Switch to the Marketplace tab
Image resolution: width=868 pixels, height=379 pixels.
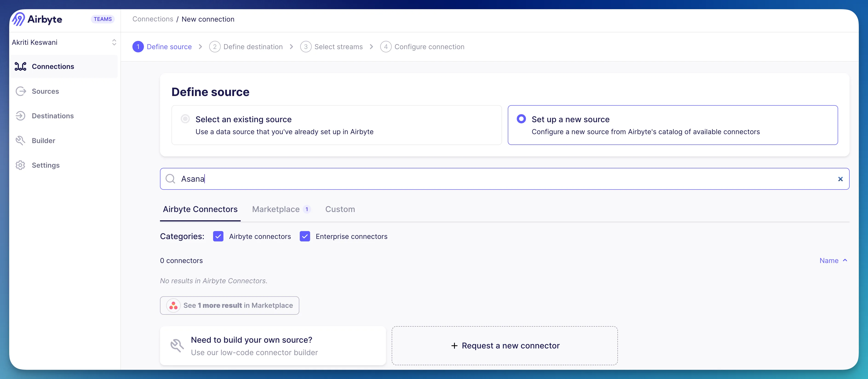276,209
